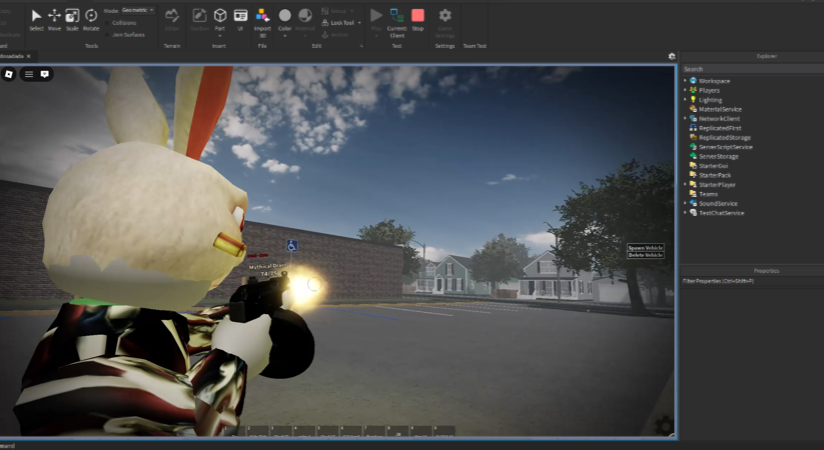
Task: Open the Mode Geometric dropdown
Action: point(138,10)
